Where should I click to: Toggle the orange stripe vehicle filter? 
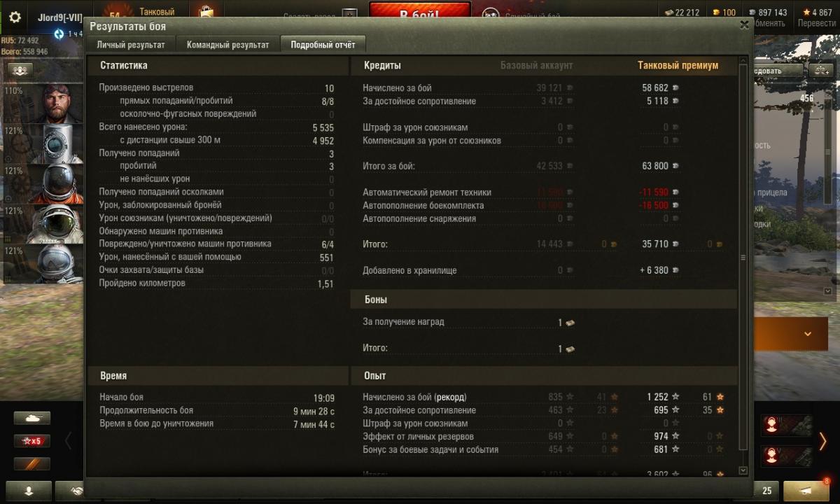click(32, 463)
